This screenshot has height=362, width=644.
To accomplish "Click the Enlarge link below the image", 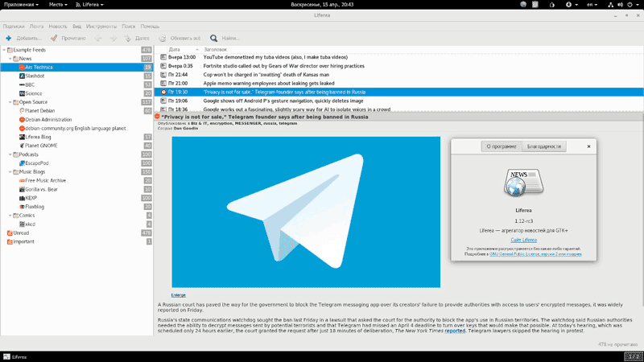I will point(178,295).
